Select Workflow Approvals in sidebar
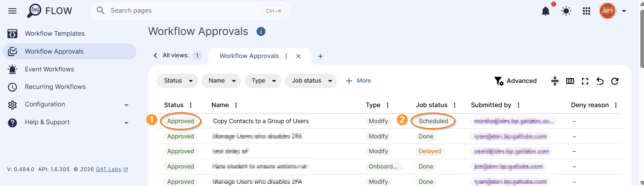644x186 pixels. tap(69, 51)
